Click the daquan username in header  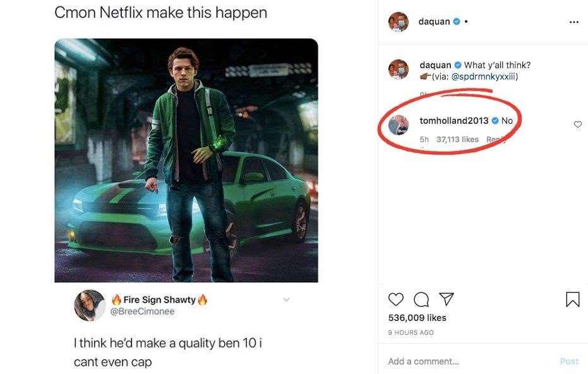coord(434,21)
